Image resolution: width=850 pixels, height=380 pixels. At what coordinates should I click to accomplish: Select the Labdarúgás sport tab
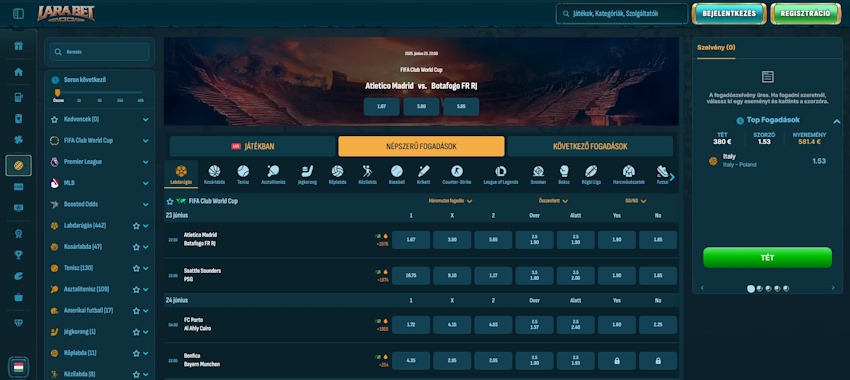click(181, 175)
